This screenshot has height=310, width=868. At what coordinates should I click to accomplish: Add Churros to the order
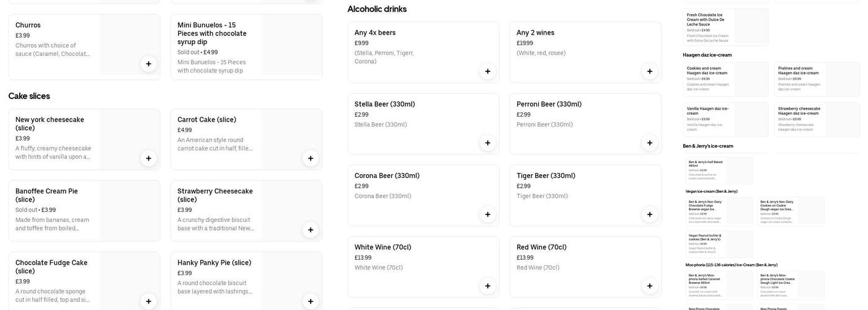[x=148, y=64]
